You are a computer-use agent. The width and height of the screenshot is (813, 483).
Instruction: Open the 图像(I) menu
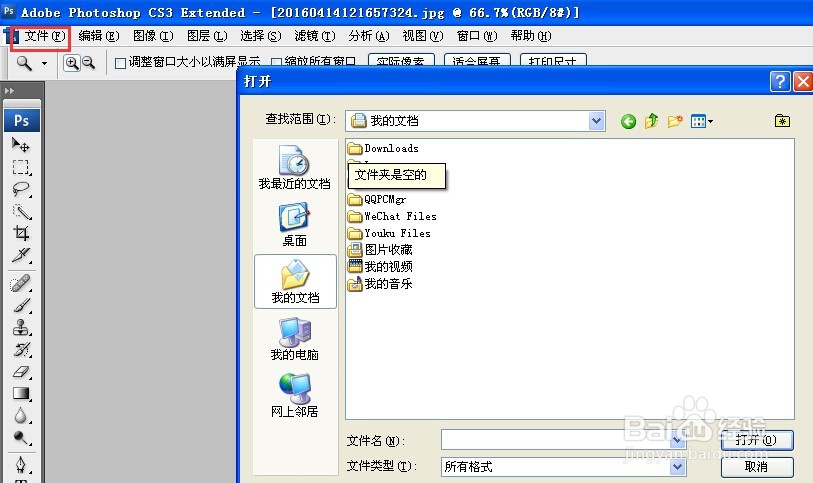point(153,36)
